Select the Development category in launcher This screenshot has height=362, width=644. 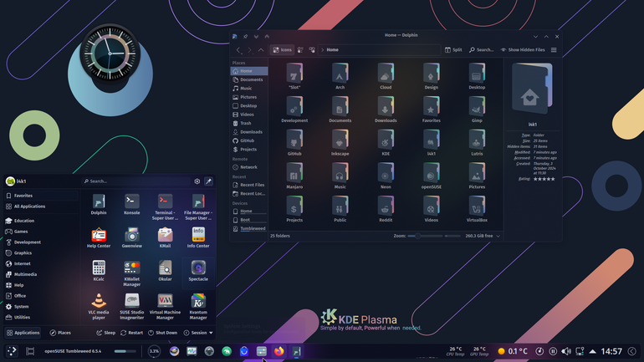pos(41,242)
